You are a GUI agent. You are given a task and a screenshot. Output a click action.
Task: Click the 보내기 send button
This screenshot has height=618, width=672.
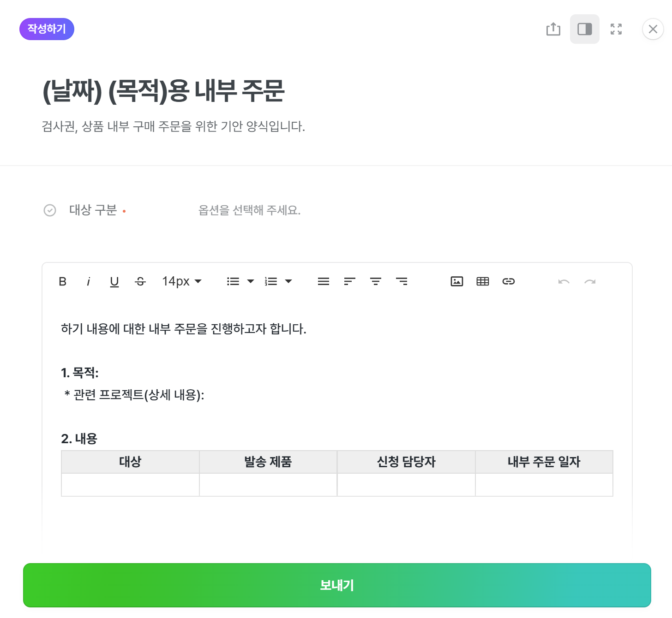click(337, 585)
